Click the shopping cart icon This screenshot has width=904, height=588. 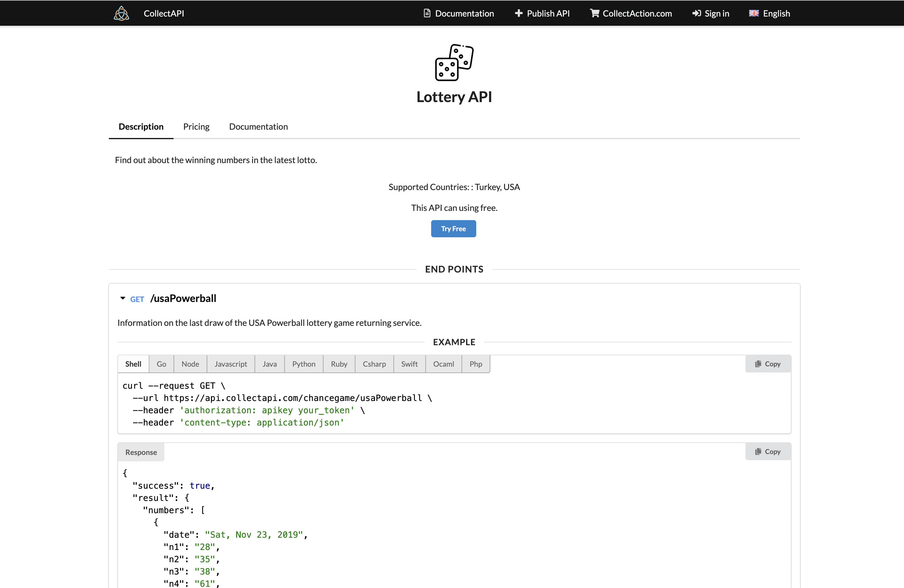pos(594,13)
